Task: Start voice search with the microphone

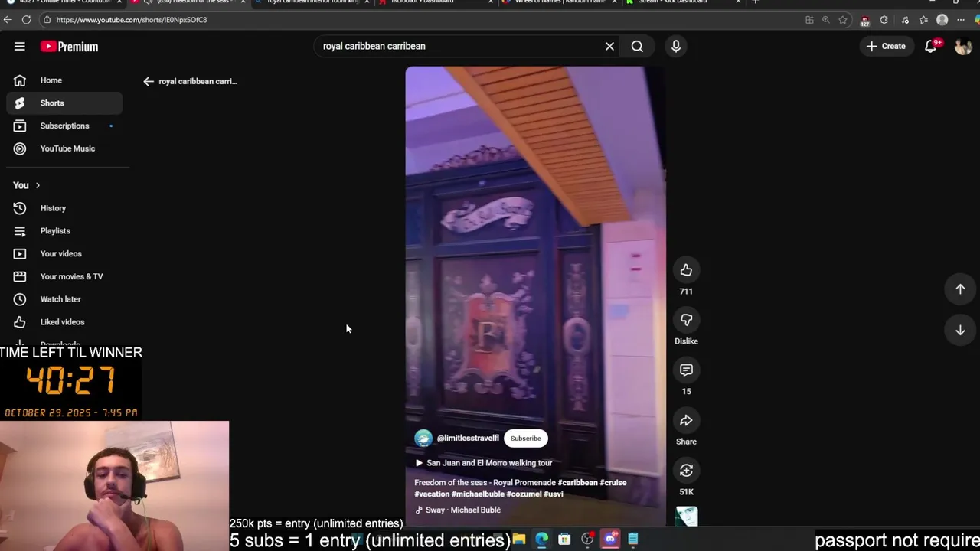Action: click(x=675, y=47)
